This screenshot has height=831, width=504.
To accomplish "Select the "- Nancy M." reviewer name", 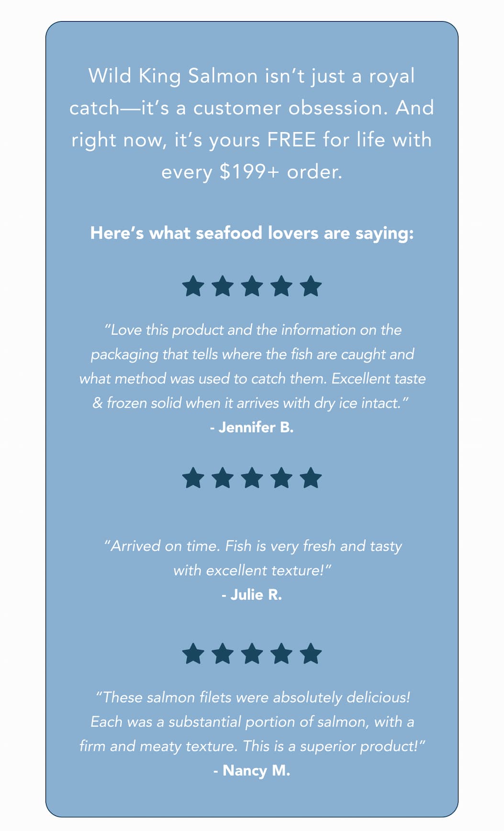I will [252, 771].
